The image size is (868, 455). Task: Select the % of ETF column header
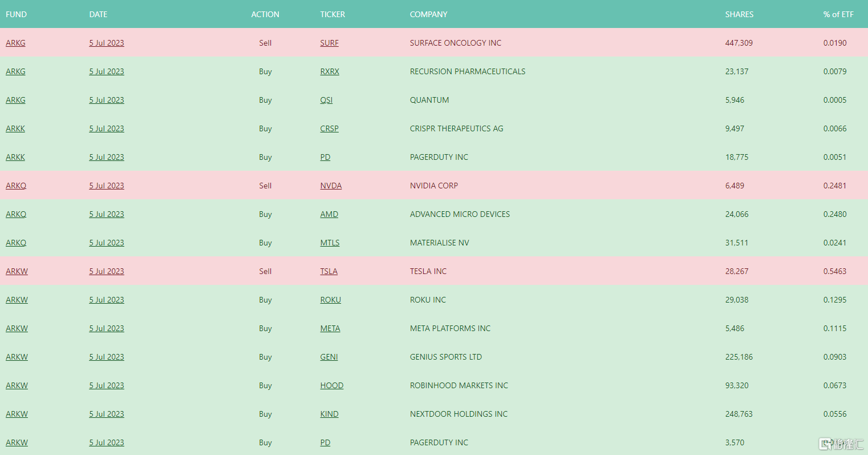click(838, 14)
